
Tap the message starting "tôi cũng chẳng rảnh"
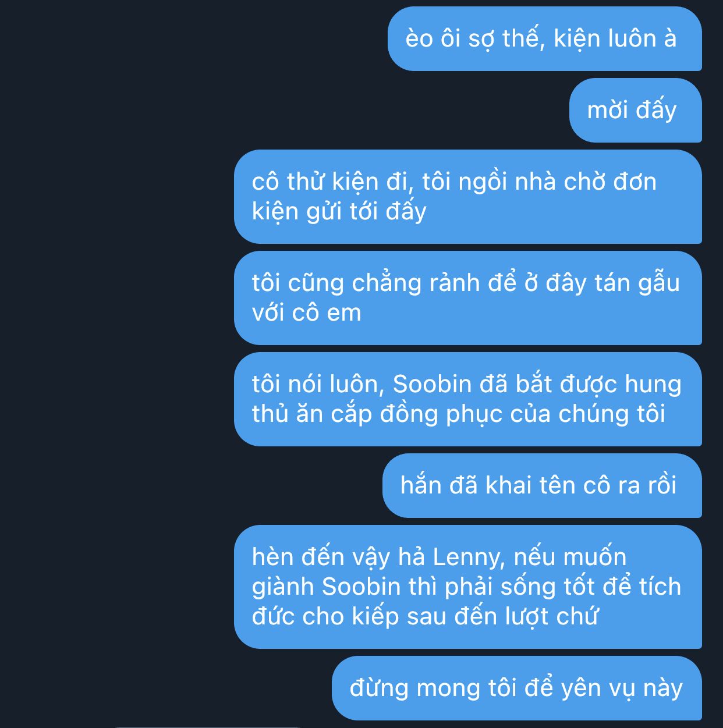pyautogui.click(x=468, y=298)
